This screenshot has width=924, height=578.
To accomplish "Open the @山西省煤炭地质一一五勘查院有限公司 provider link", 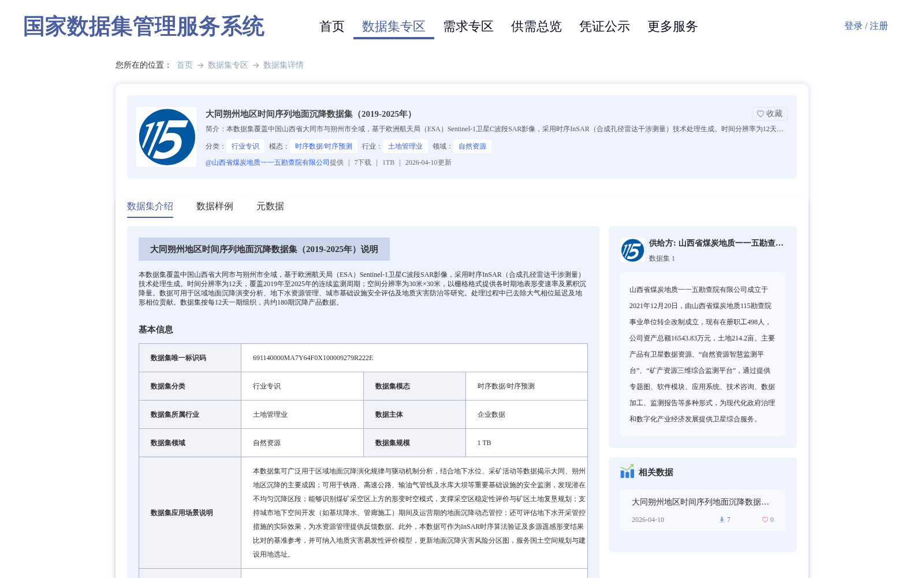I will (267, 162).
